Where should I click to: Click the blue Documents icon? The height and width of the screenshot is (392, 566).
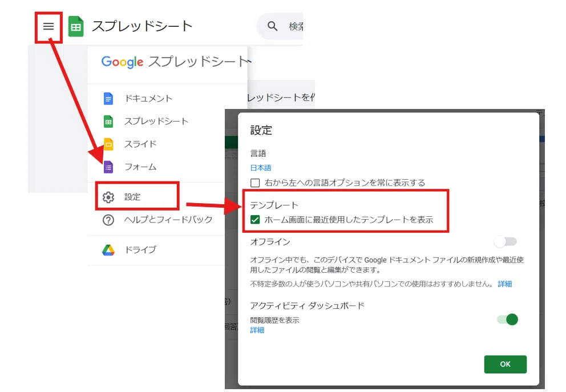[108, 99]
